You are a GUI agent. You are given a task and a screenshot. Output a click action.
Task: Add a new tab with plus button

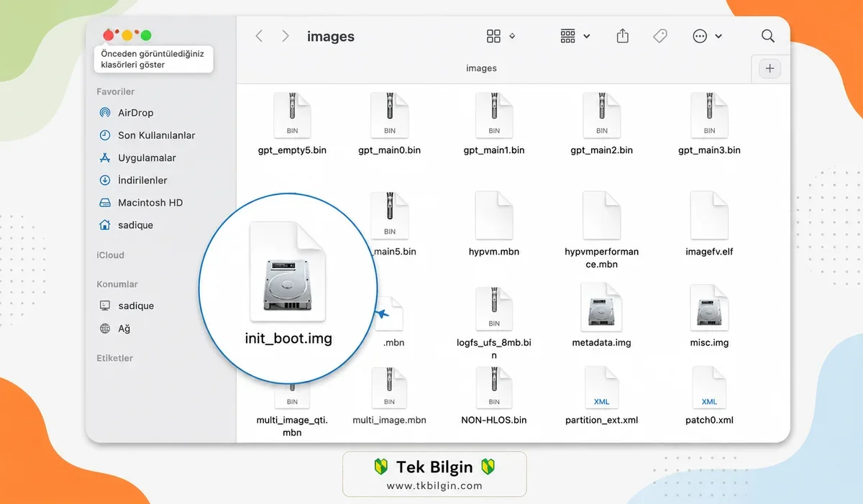pyautogui.click(x=770, y=68)
